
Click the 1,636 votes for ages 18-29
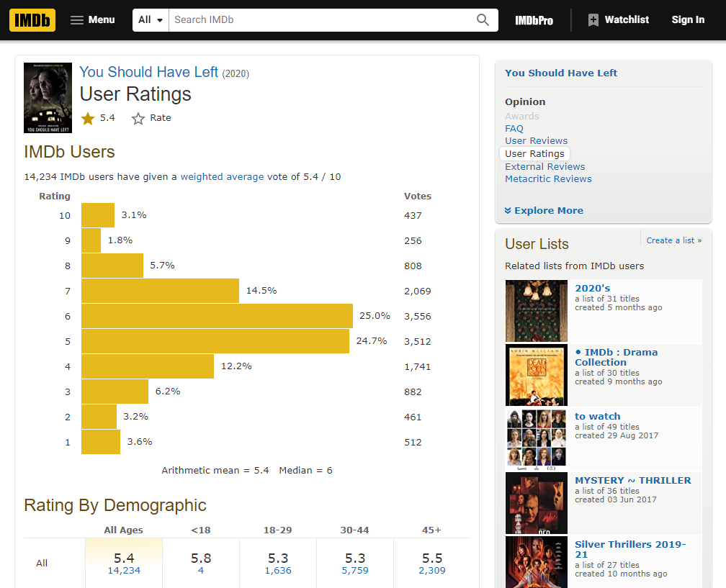tap(278, 571)
